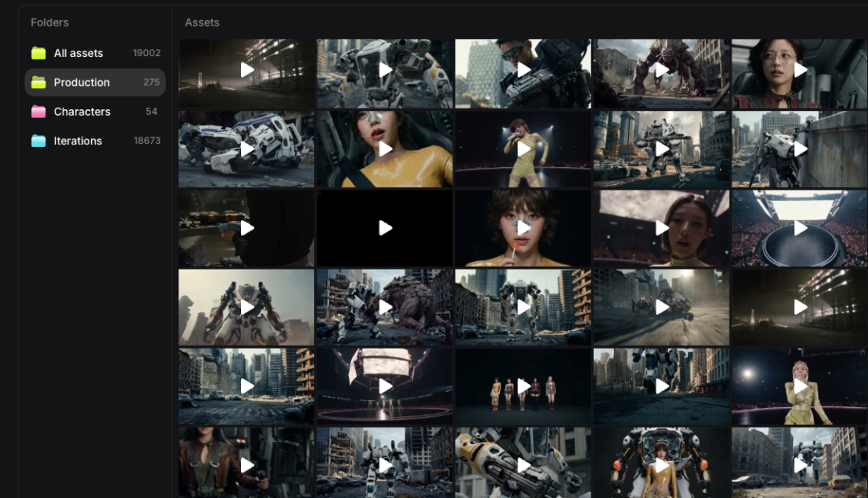This screenshot has width=868, height=498.
Task: Play the blonde woman in gold outfit clip
Action: point(800,386)
